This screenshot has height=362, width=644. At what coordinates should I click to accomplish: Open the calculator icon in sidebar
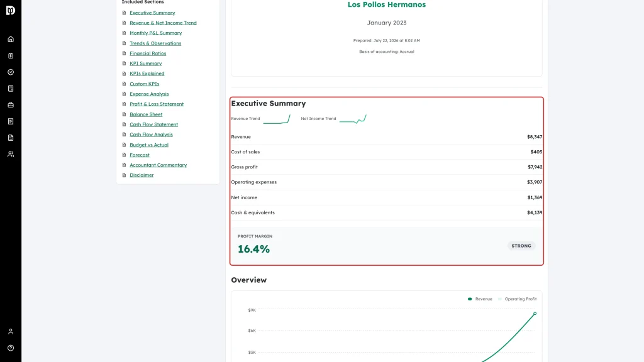11,89
